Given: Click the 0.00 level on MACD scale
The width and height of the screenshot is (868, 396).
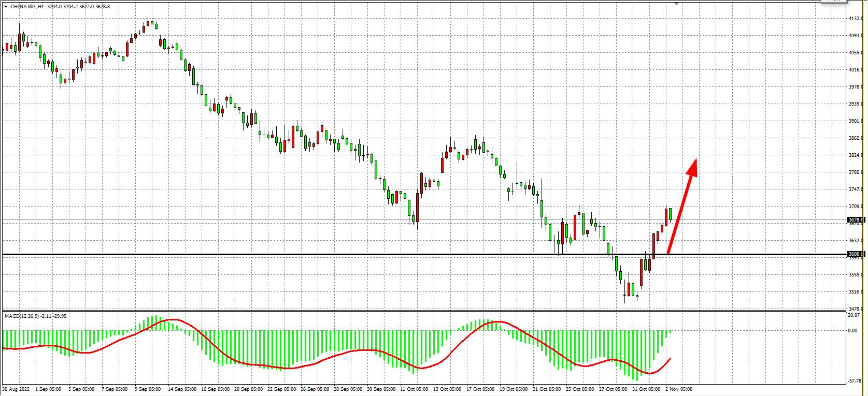Looking at the screenshot, I should tap(852, 330).
